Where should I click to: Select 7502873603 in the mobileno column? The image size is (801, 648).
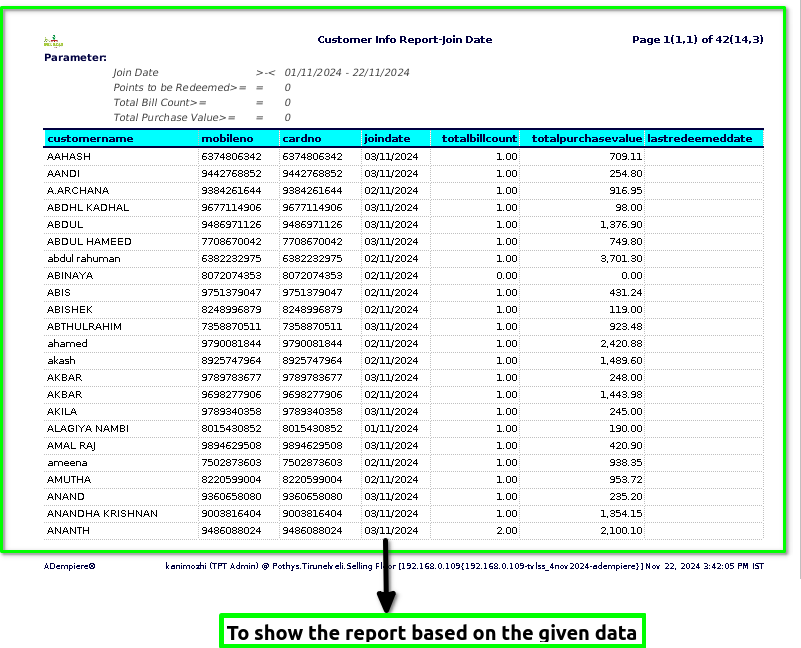point(231,462)
